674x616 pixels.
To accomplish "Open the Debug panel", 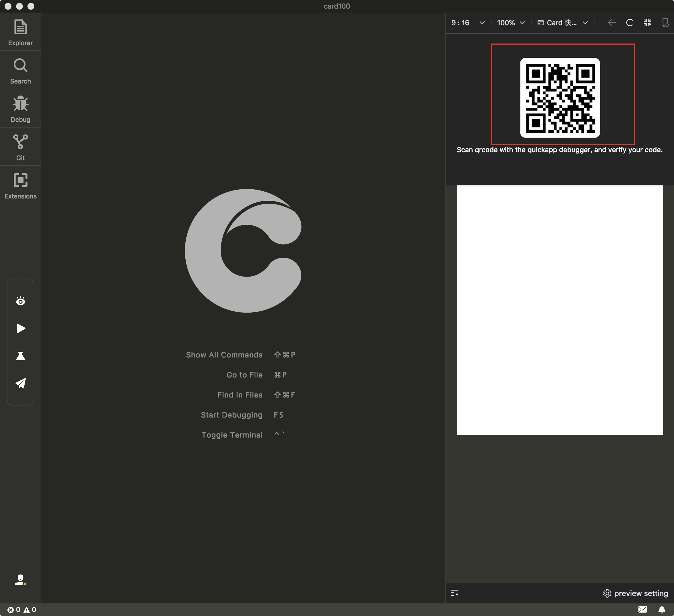I will (x=20, y=109).
